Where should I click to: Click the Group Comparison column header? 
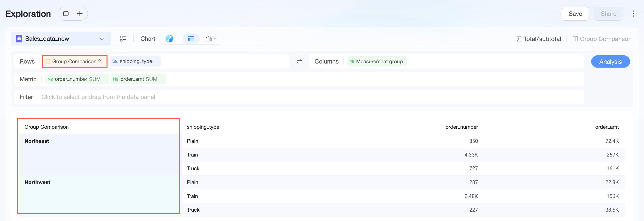point(47,127)
